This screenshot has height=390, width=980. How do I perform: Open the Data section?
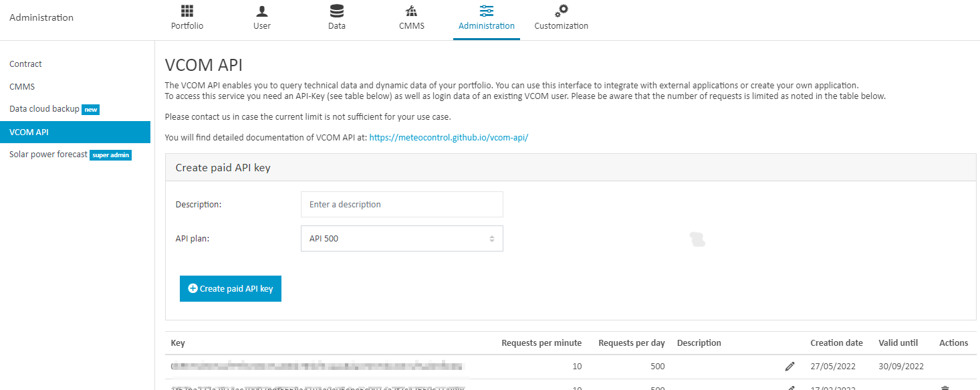pos(336,18)
